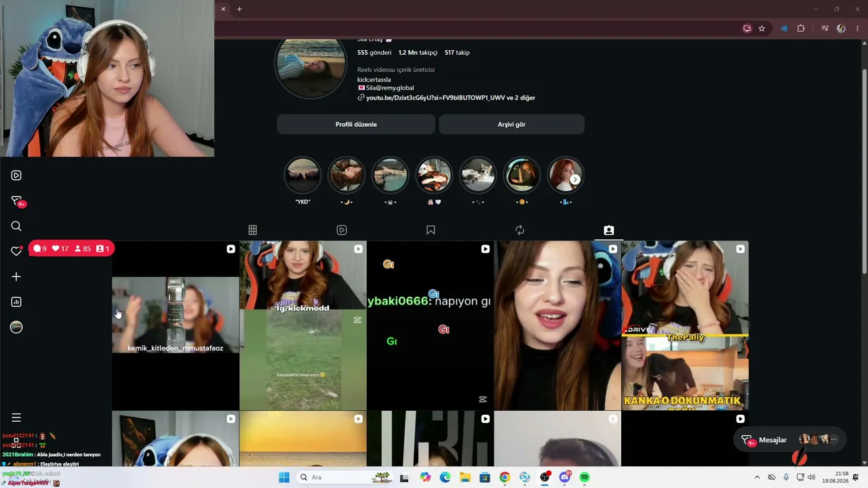Image resolution: width=868 pixels, height=488 pixels.
Task: Click the pink-highlighted address bar icon
Action: (x=747, y=28)
